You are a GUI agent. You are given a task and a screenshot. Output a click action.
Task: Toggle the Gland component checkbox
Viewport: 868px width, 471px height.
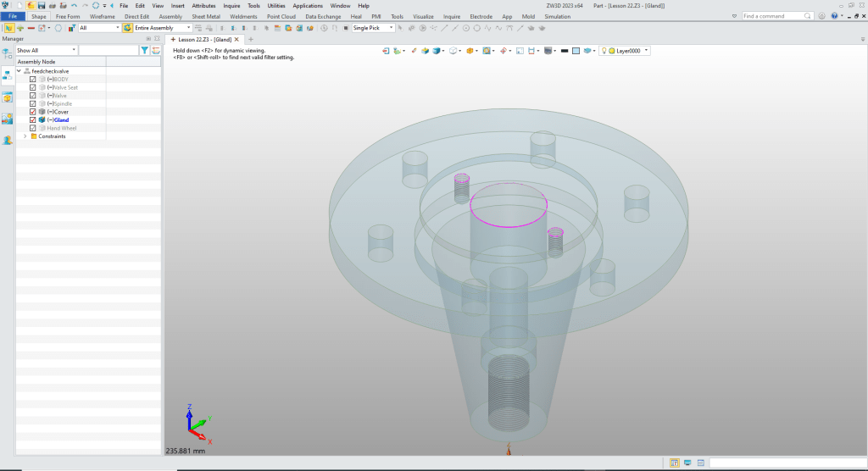33,120
